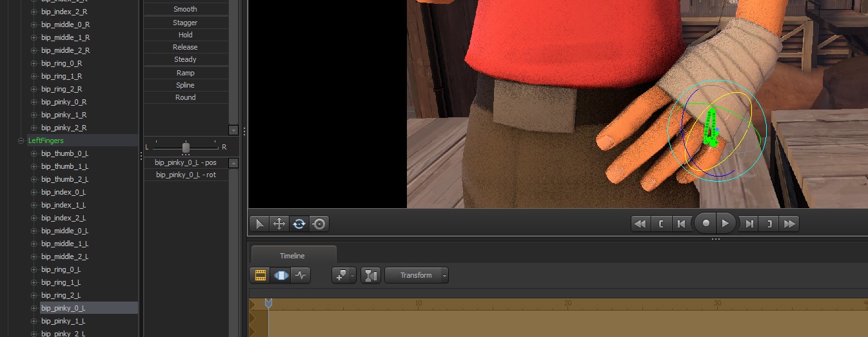Apply the Release preset
The height and width of the screenshot is (337, 868).
point(186,47)
